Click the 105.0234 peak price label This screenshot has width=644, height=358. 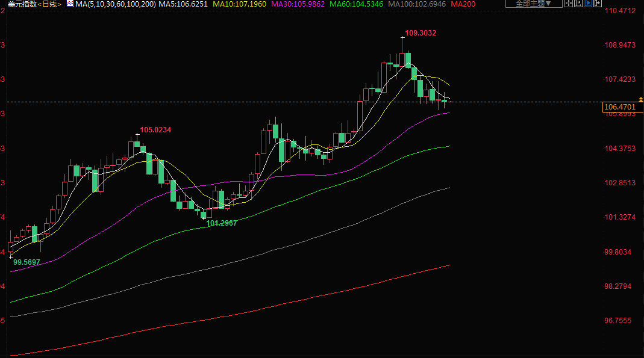pyautogui.click(x=155, y=129)
